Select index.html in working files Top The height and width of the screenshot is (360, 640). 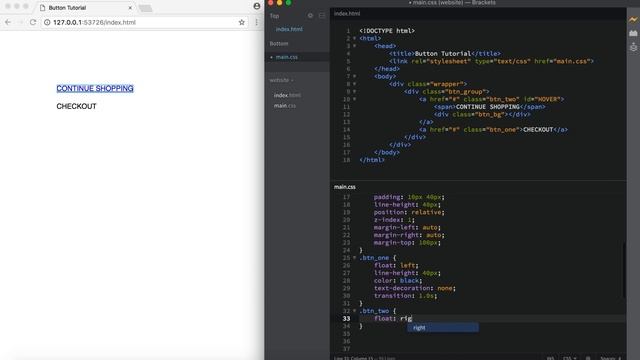point(289,29)
